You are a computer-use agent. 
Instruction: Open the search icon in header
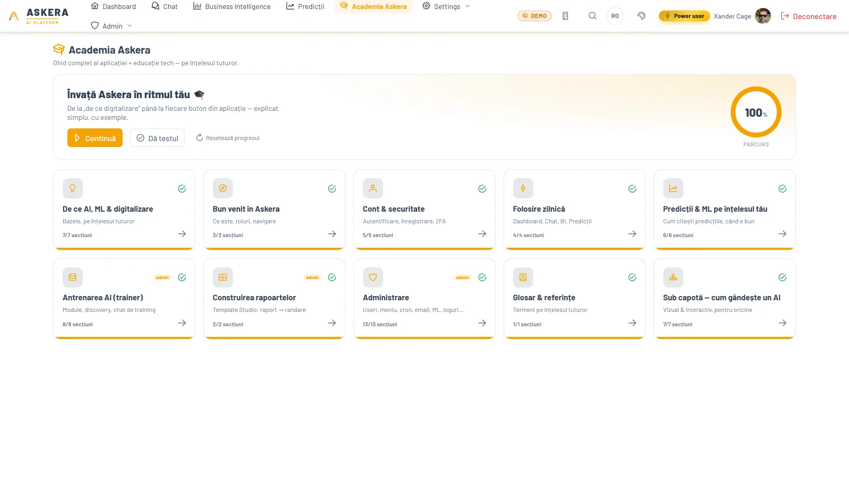point(593,16)
